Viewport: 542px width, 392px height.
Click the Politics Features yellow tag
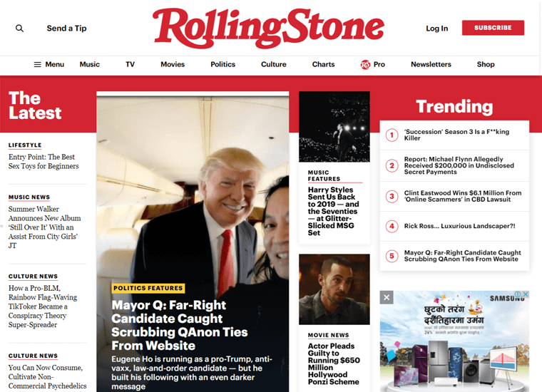coord(148,288)
